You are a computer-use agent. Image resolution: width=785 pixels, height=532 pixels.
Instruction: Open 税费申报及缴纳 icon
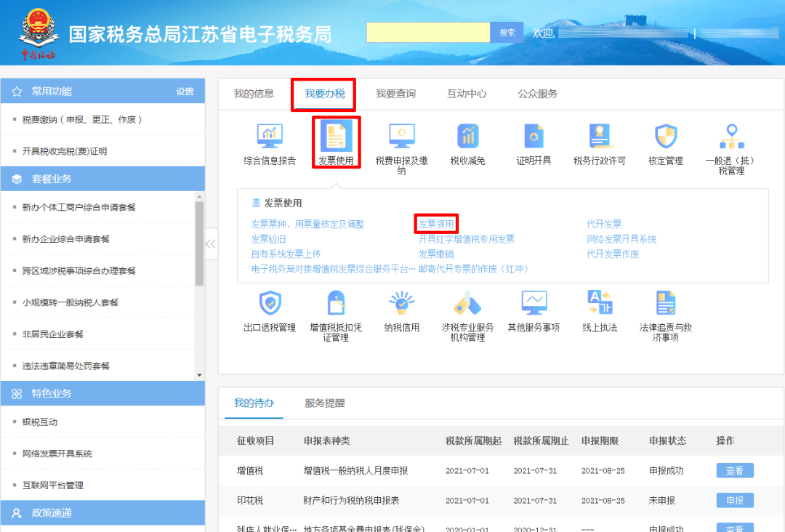(x=401, y=136)
